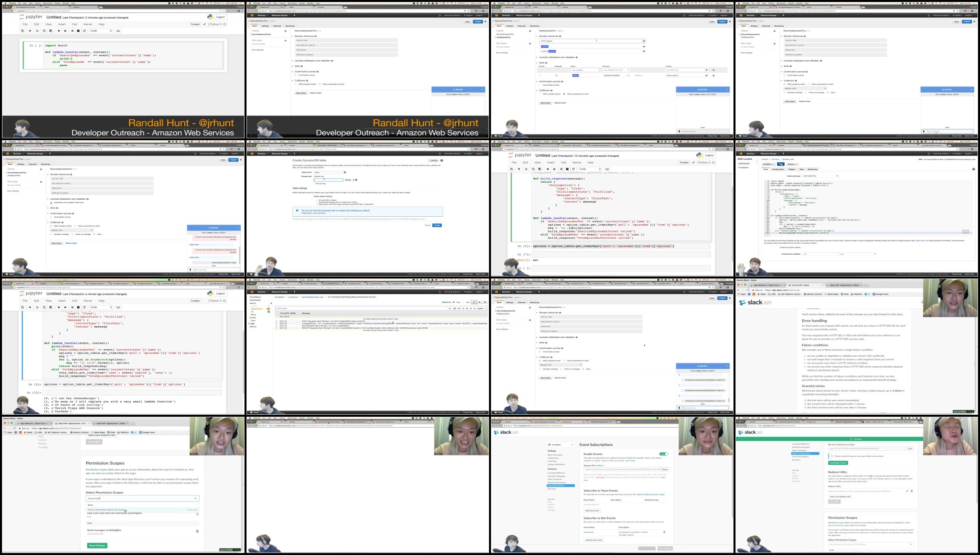This screenshot has width=980, height=555.
Task: Open 'OAuth & Permissions' on Event Subscriptions sidebar
Action: [556, 482]
